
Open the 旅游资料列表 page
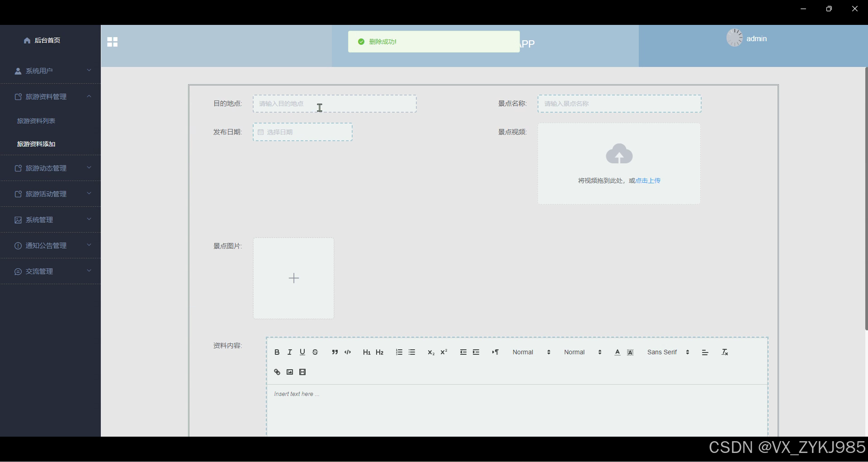click(x=36, y=121)
